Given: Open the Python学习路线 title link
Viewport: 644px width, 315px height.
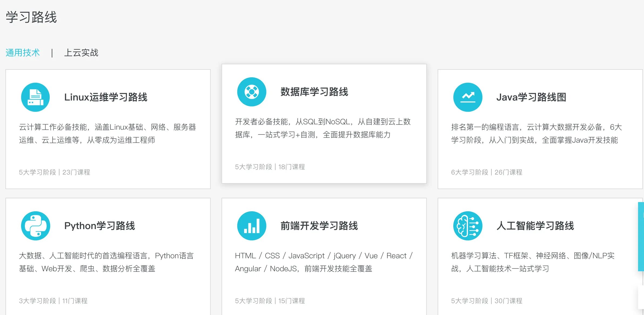Looking at the screenshot, I should click(99, 226).
